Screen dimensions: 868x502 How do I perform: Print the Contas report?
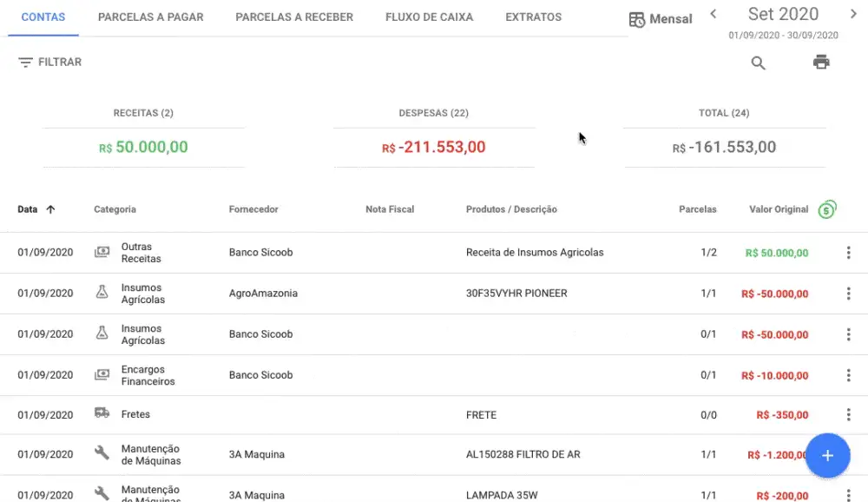tap(820, 62)
